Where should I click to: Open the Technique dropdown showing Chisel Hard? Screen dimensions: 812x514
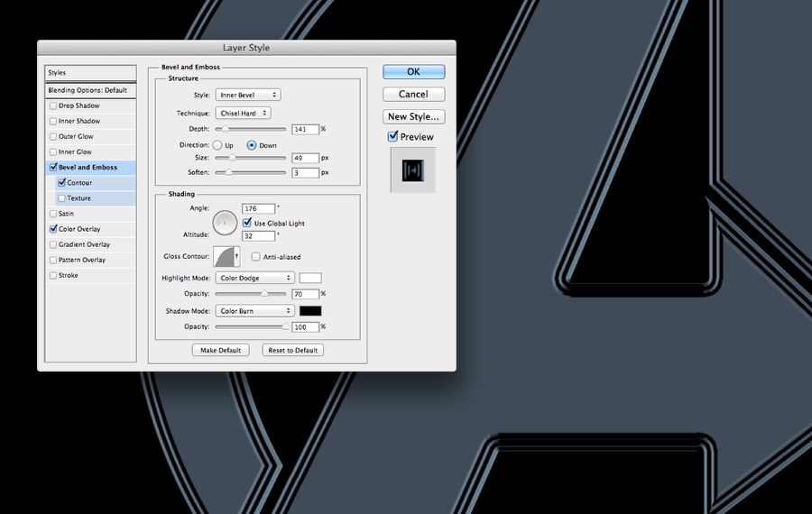click(x=243, y=113)
